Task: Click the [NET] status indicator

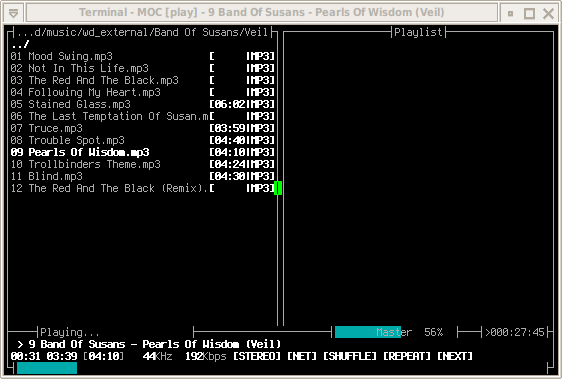Action: click(302, 356)
